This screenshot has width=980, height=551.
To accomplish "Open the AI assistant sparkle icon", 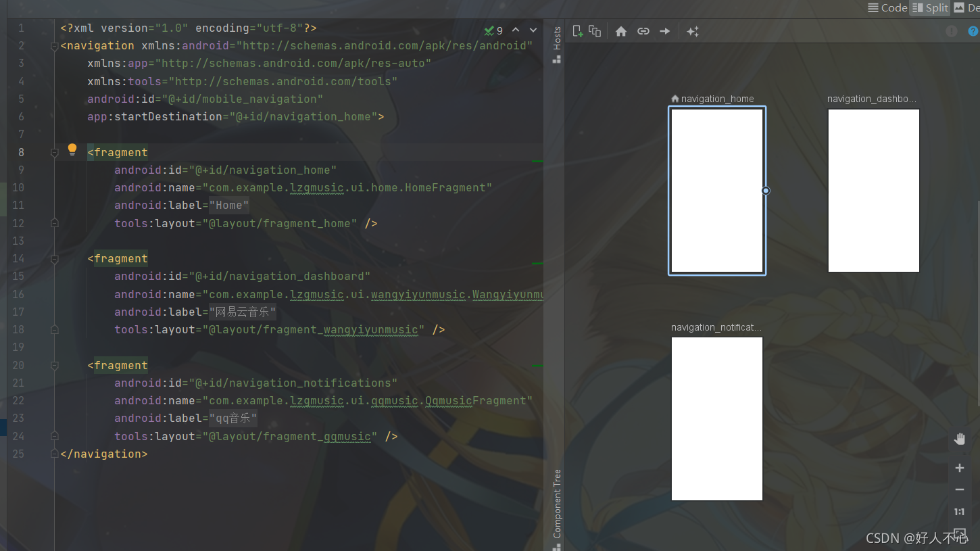I will (692, 30).
